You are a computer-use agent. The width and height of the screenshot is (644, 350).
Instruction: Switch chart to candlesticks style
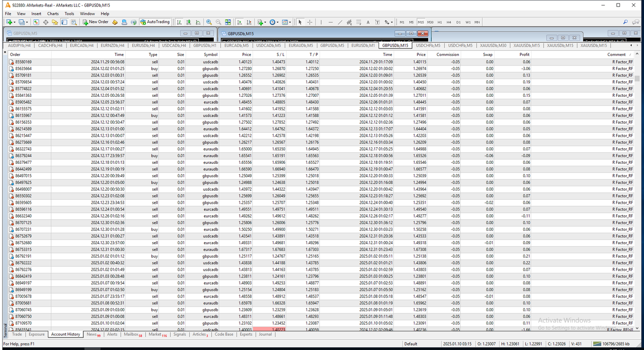pos(189,22)
